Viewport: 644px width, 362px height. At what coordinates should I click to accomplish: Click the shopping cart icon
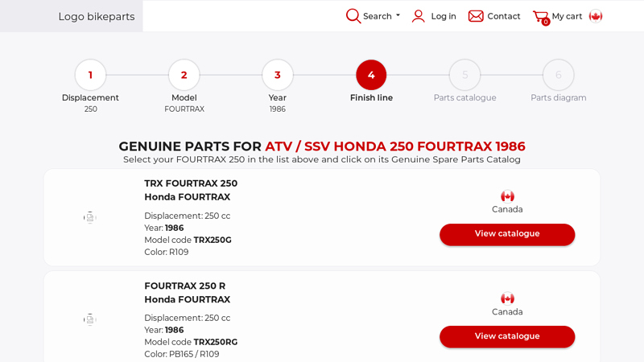pyautogui.click(x=540, y=17)
